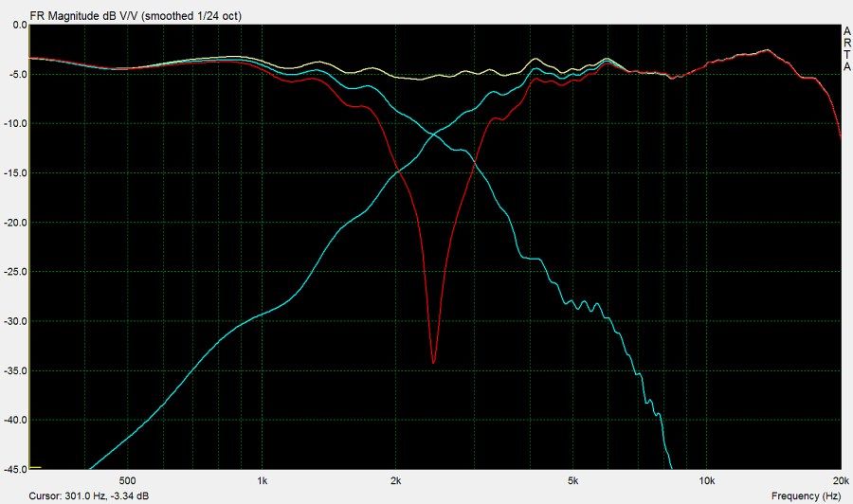853x504 pixels.
Task: Click the '-15.0' dB axis label
Action: [16, 172]
